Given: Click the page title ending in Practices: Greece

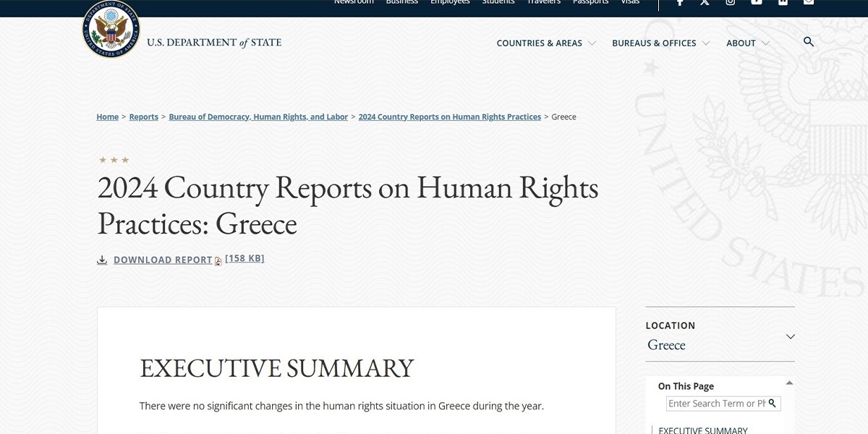Looking at the screenshot, I should point(348,205).
